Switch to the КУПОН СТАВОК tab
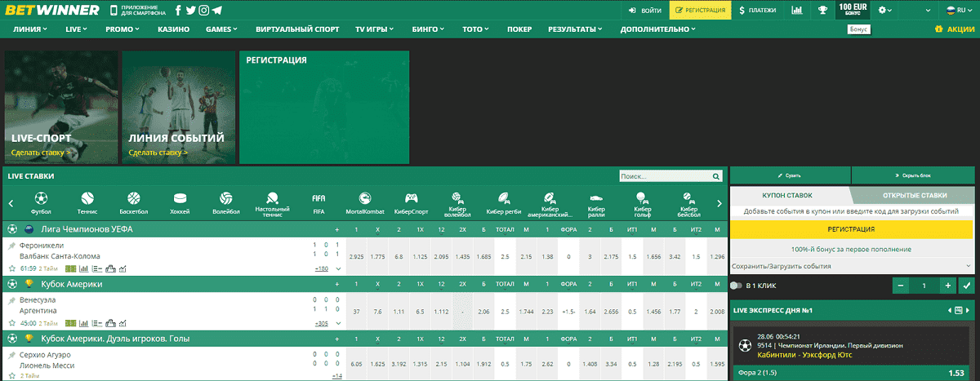 point(787,195)
